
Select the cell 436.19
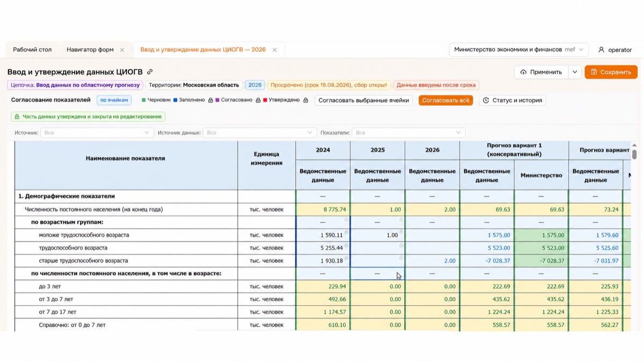point(596,299)
